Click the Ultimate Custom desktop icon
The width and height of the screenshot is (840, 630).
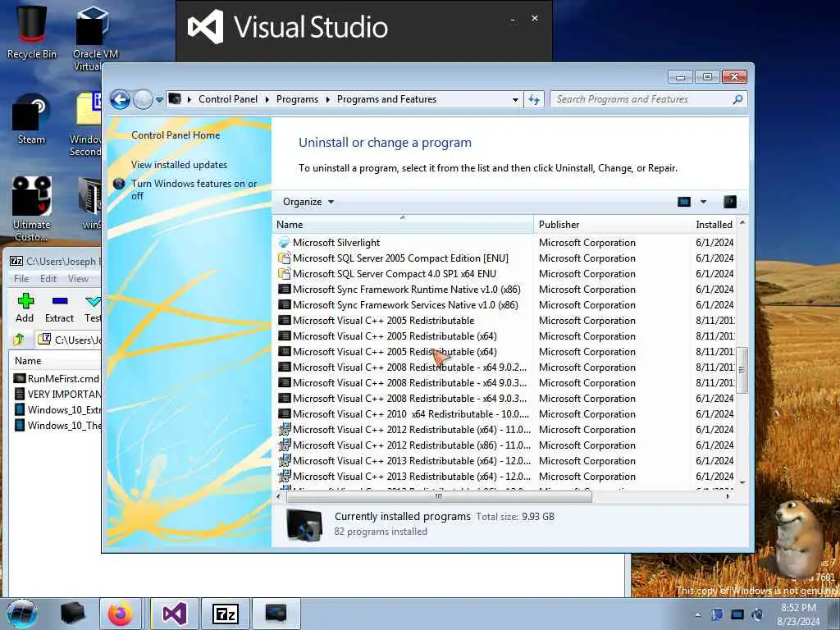point(32,209)
